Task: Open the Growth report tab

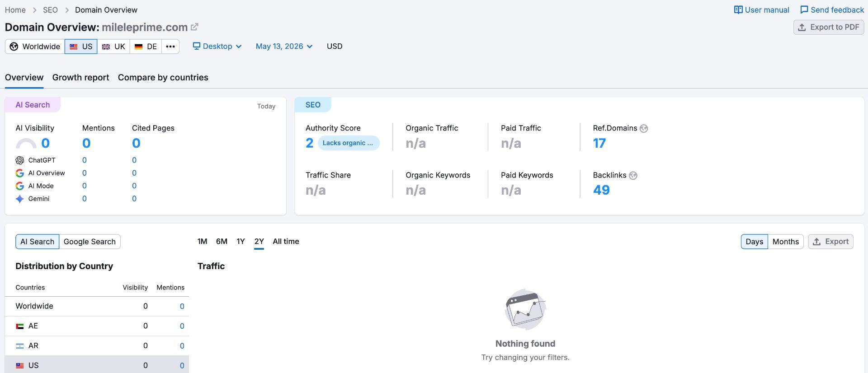Action: pos(81,78)
